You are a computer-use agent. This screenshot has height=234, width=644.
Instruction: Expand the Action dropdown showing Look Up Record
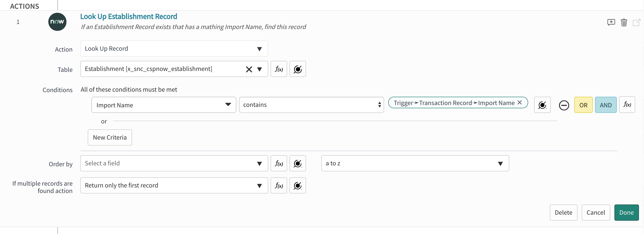174,49
